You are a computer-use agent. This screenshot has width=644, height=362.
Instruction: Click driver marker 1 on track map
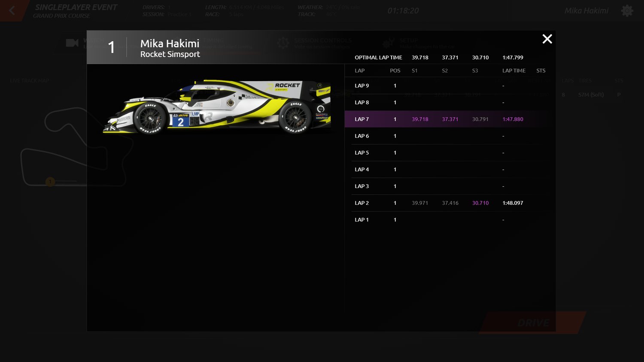tap(50, 182)
